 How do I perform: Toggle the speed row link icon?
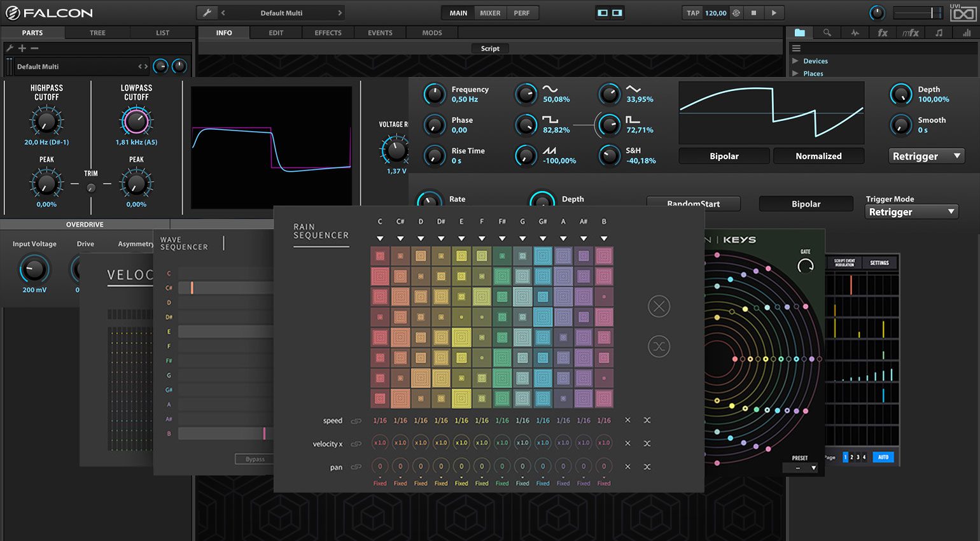(356, 421)
